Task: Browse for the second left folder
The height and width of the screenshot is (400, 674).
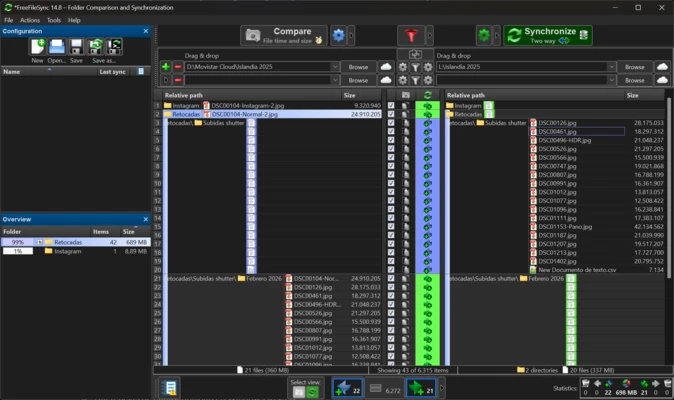Action: pyautogui.click(x=358, y=80)
